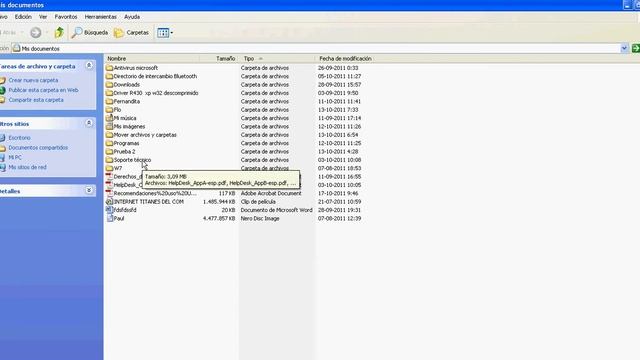This screenshot has width=640, height=360.
Task: Click Clip de película type text
Action: tap(258, 202)
